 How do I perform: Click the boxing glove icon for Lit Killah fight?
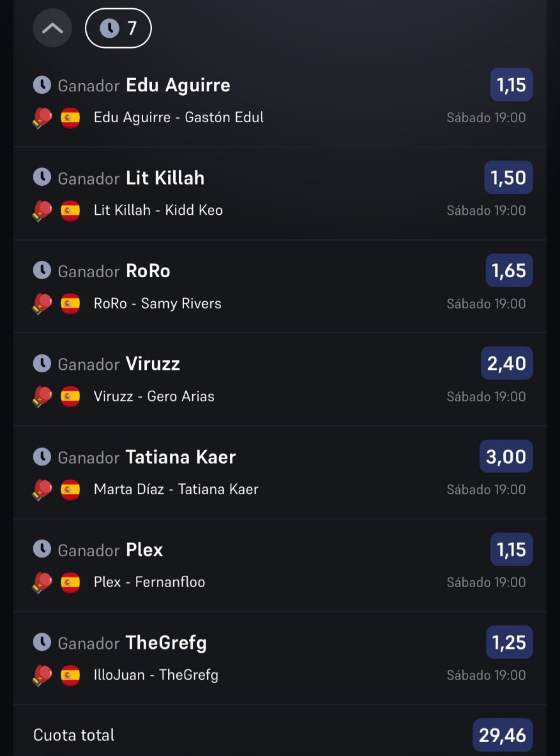[x=42, y=210]
